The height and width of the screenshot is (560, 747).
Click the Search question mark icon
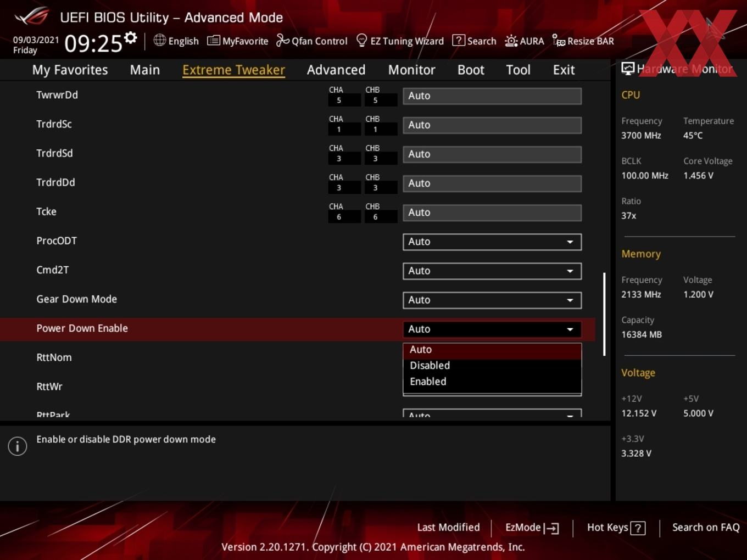[x=458, y=41]
